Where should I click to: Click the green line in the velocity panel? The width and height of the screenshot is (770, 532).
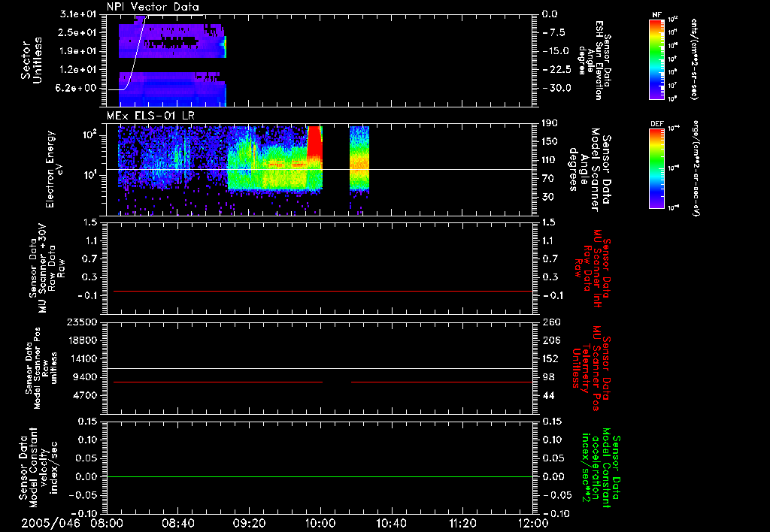click(x=320, y=476)
